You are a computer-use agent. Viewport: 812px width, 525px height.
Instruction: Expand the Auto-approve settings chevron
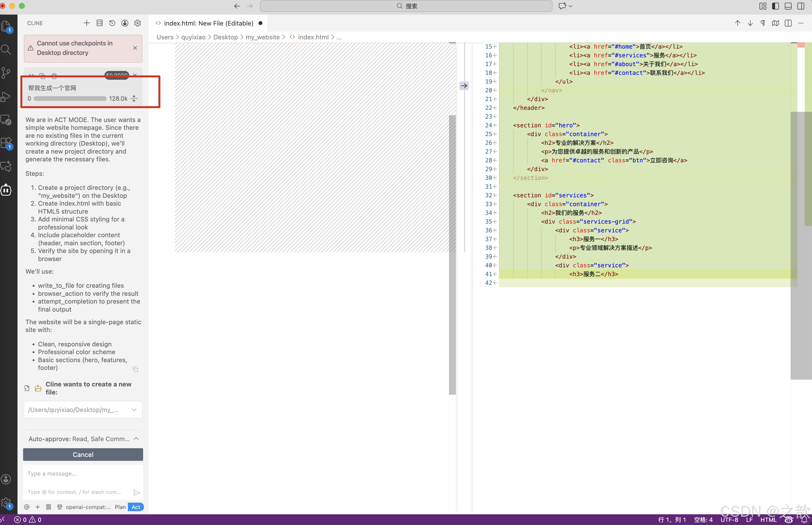(x=136, y=439)
